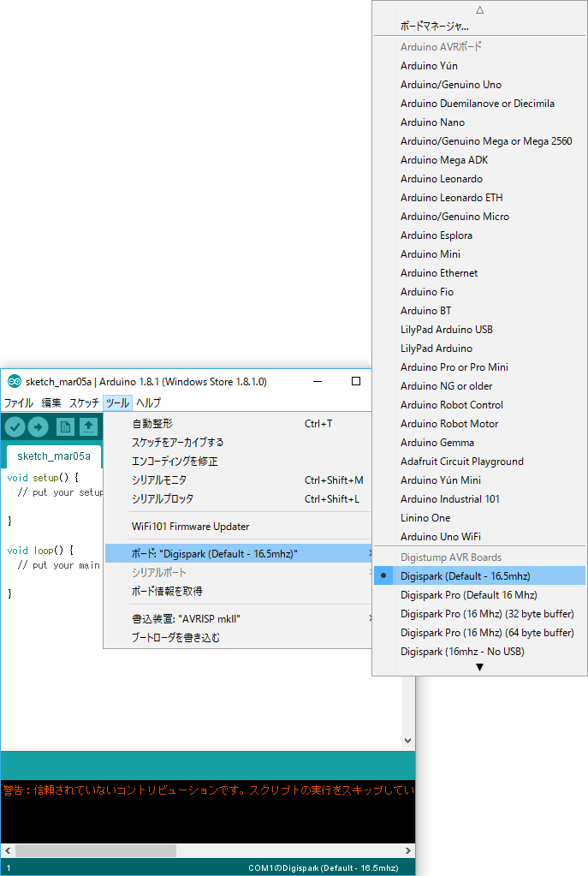Expand the 書込装置 AVRISP mkII submenu

(239, 619)
